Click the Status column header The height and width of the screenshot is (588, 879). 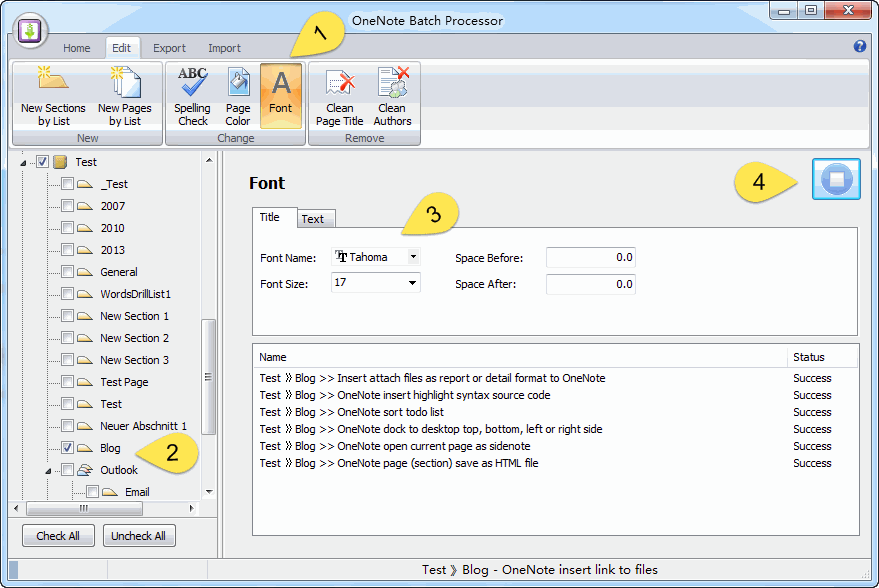click(x=823, y=357)
